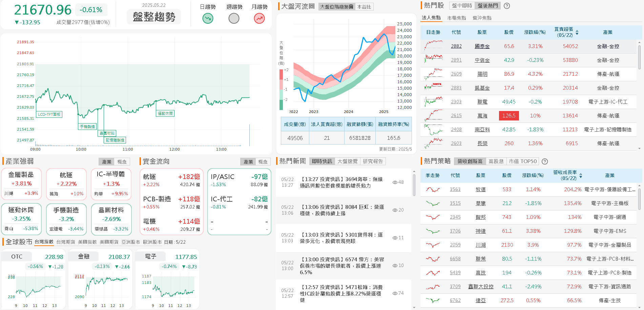Toggle 概念 in 產業強弱 panel

point(122,162)
